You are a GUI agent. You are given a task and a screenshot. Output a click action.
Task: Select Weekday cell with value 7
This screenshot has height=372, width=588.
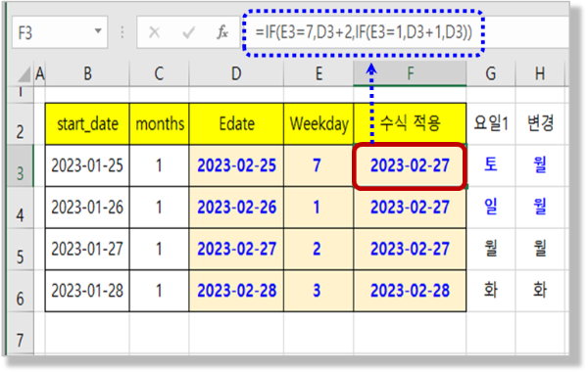point(318,165)
